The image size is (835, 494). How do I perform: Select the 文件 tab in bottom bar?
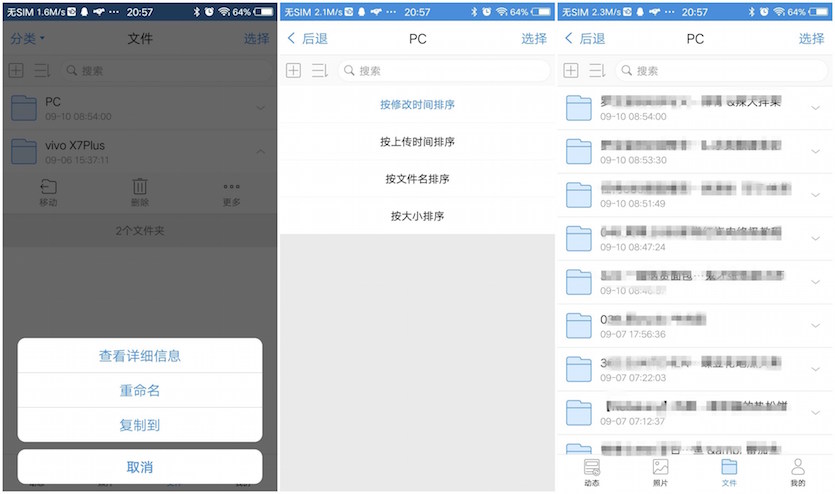729,472
